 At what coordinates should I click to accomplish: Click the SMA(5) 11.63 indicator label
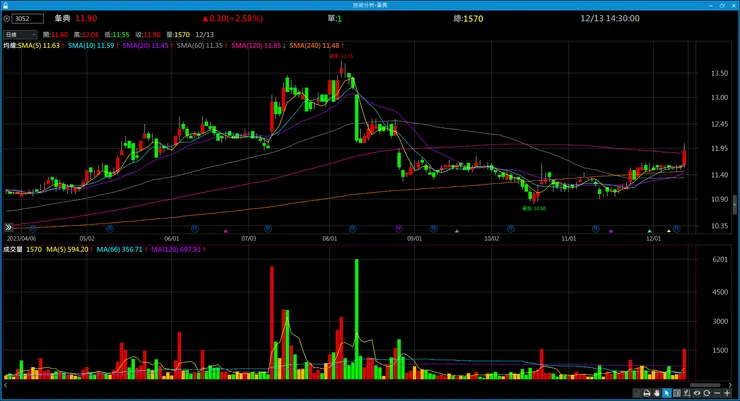(x=39, y=46)
